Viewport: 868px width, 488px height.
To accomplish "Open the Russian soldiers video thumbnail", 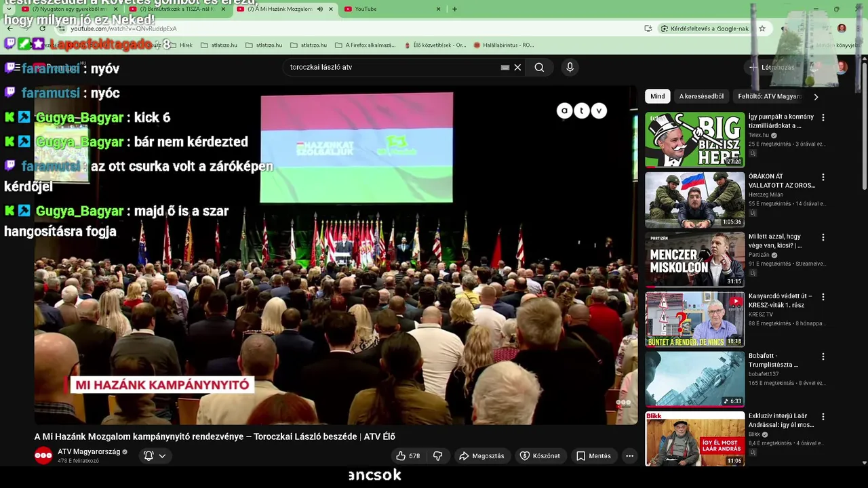I will coord(694,199).
